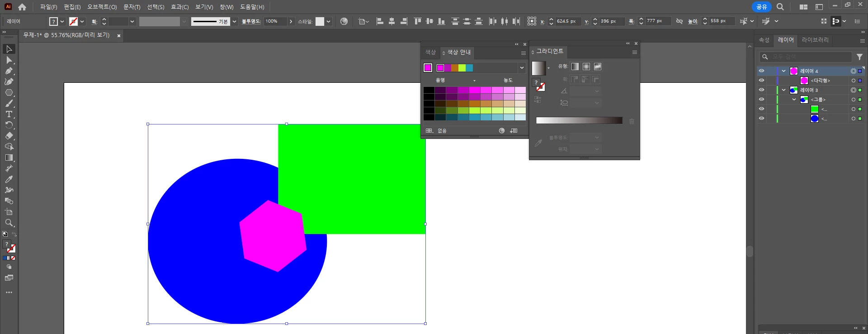868x334 pixels.
Task: Click vertical align top icon
Action: pyautogui.click(x=418, y=21)
